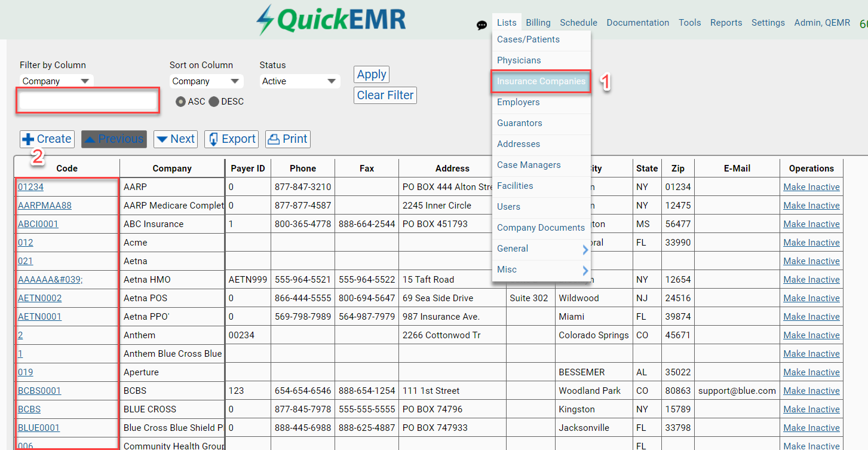
Task: Click the Colorado Springs city cell
Action: pyautogui.click(x=594, y=335)
